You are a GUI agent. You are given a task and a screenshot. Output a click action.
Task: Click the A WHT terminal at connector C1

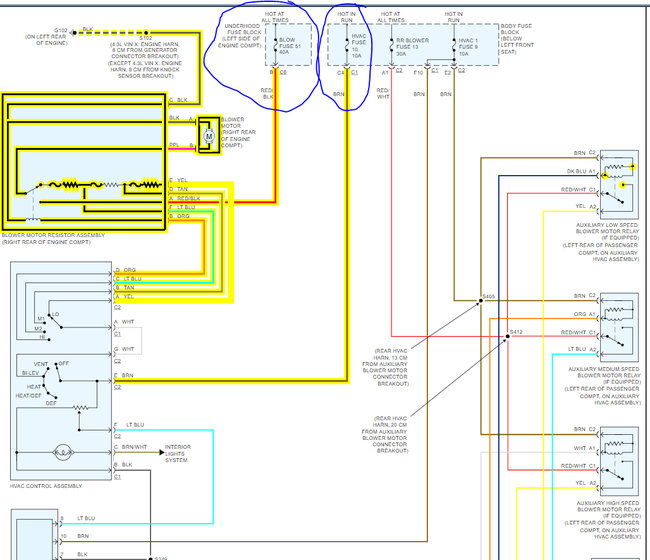click(x=124, y=322)
